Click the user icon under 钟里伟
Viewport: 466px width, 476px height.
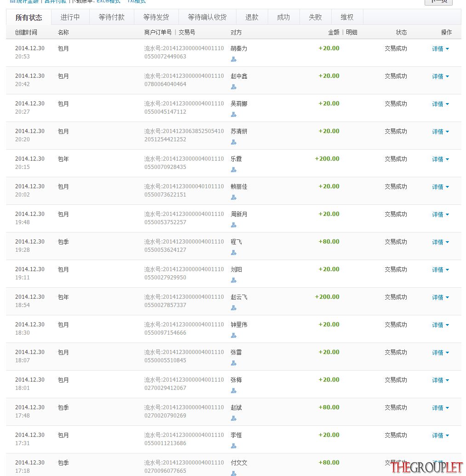click(x=233, y=336)
